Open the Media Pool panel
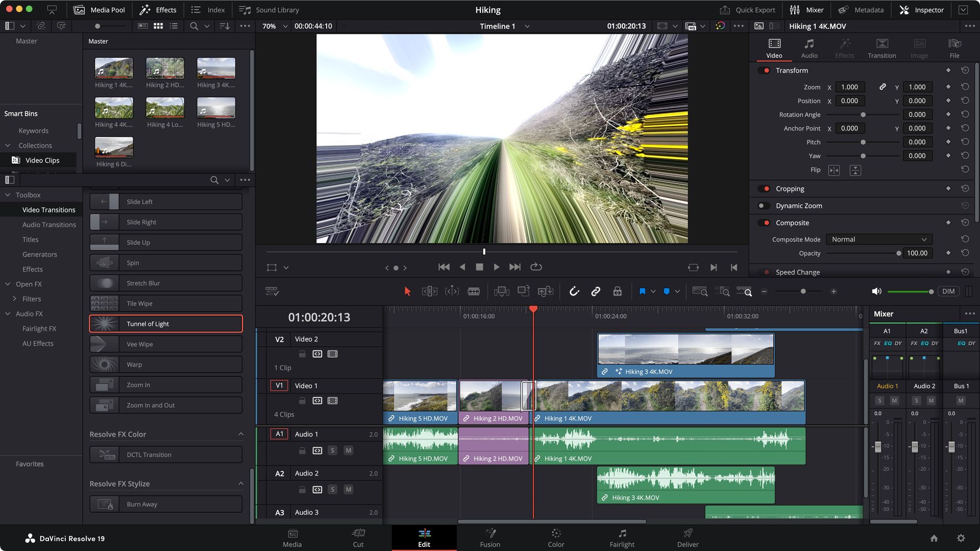The width and height of the screenshot is (980, 551). point(99,10)
